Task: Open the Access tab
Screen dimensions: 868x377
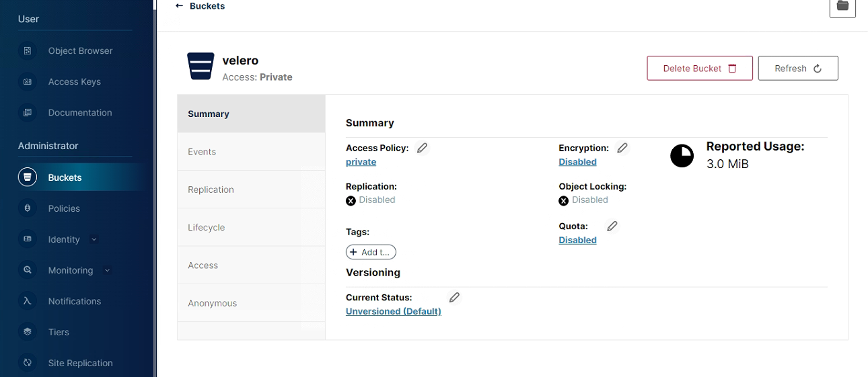Action: pyautogui.click(x=251, y=265)
